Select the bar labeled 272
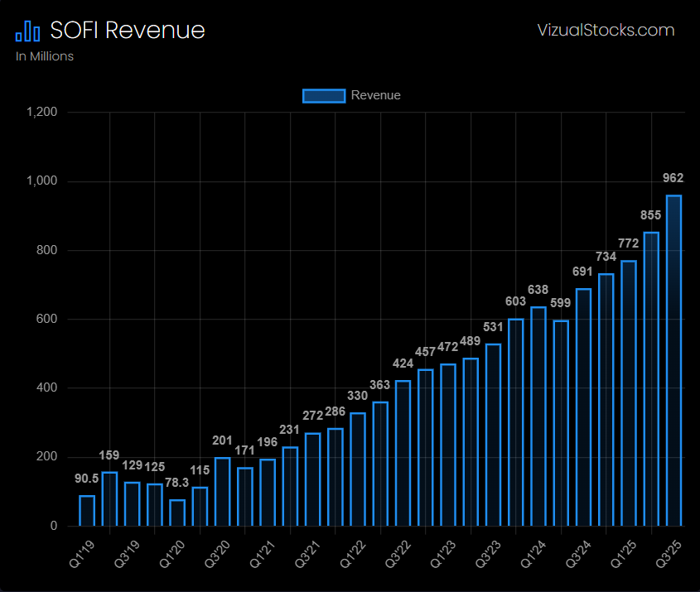 coord(312,479)
